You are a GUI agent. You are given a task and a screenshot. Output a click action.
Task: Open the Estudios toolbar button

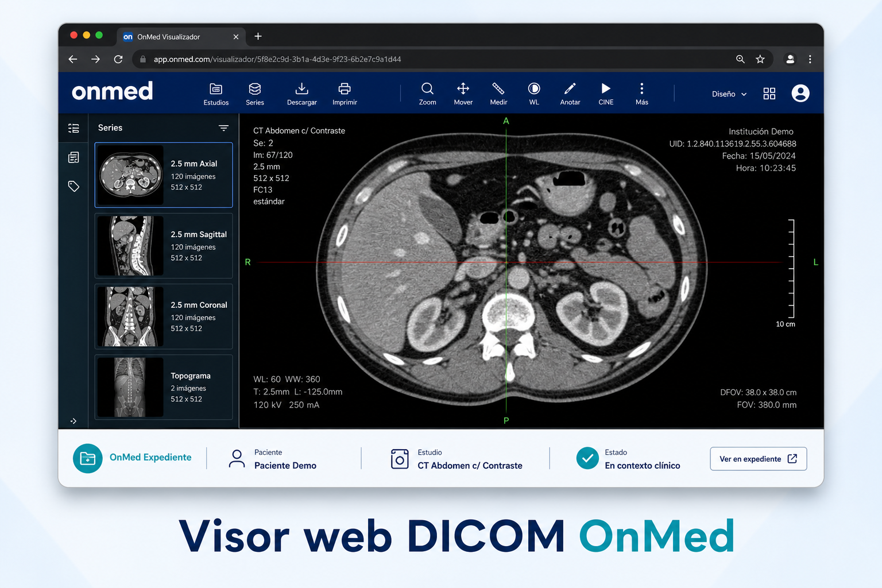click(216, 94)
